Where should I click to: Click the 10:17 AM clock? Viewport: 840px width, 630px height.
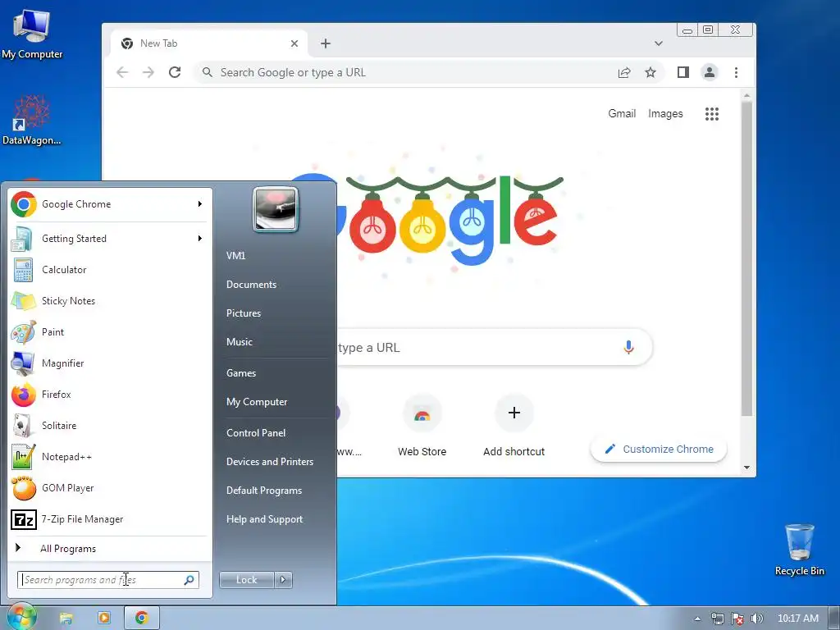(x=798, y=619)
